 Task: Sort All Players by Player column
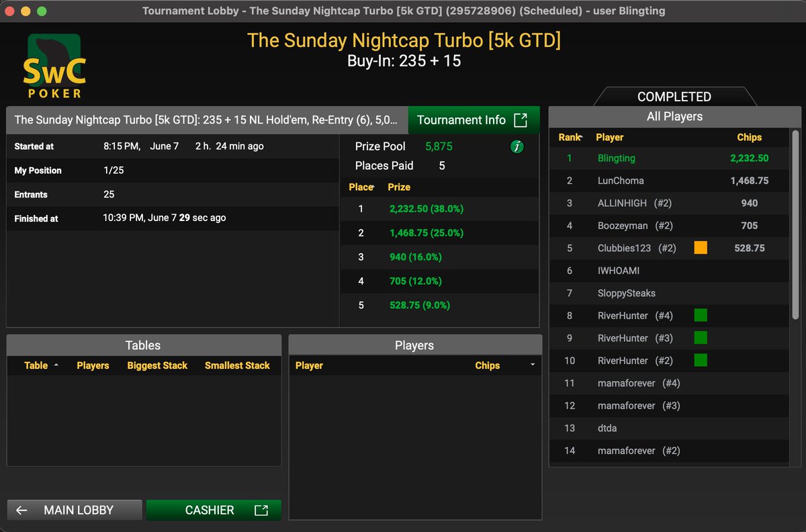[x=610, y=137]
